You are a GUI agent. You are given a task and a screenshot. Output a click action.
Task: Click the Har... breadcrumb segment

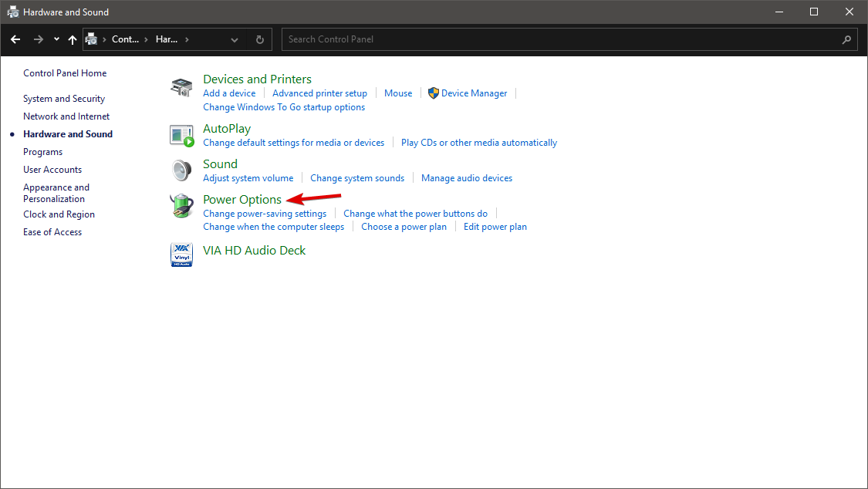(x=167, y=39)
